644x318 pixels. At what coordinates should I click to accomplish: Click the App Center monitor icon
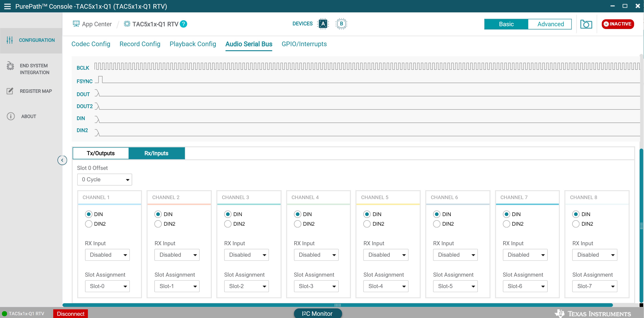pos(76,24)
